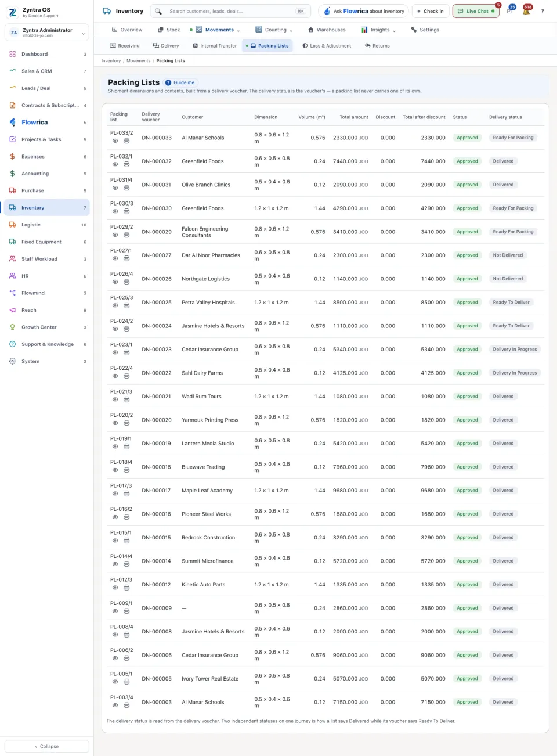Click the Zyntra OS logo

tap(13, 12)
